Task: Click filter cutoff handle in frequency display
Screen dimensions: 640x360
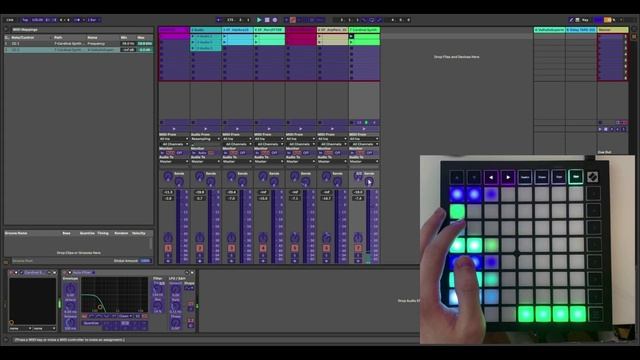Action: (100, 307)
